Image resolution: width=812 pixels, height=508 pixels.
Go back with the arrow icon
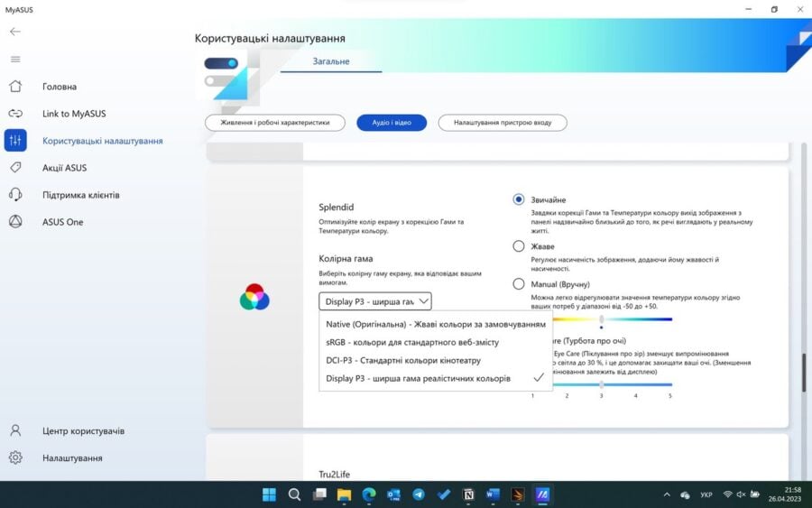(x=15, y=32)
